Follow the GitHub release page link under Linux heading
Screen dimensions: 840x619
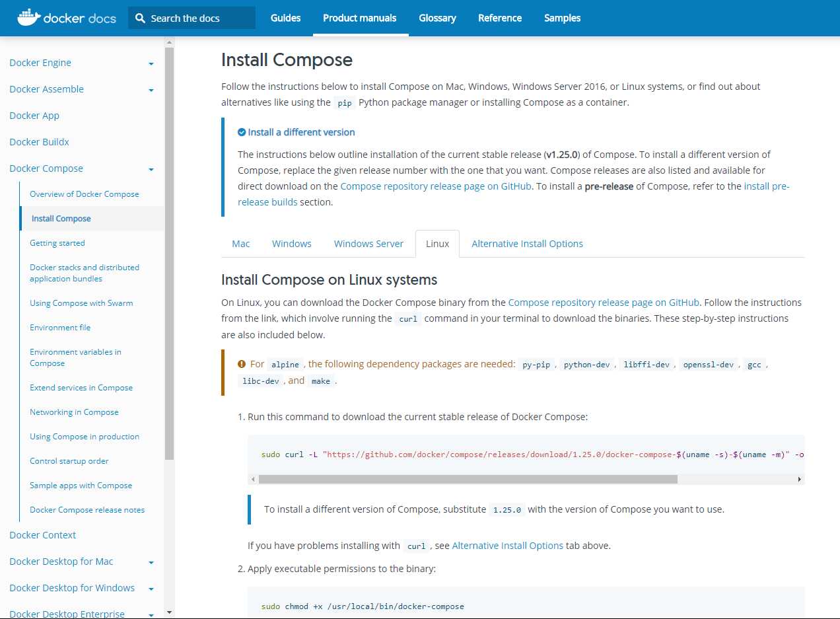coord(604,303)
